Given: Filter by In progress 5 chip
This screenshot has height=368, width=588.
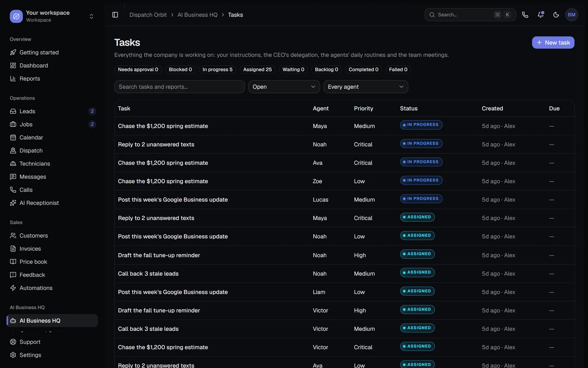Looking at the screenshot, I should 218,70.
